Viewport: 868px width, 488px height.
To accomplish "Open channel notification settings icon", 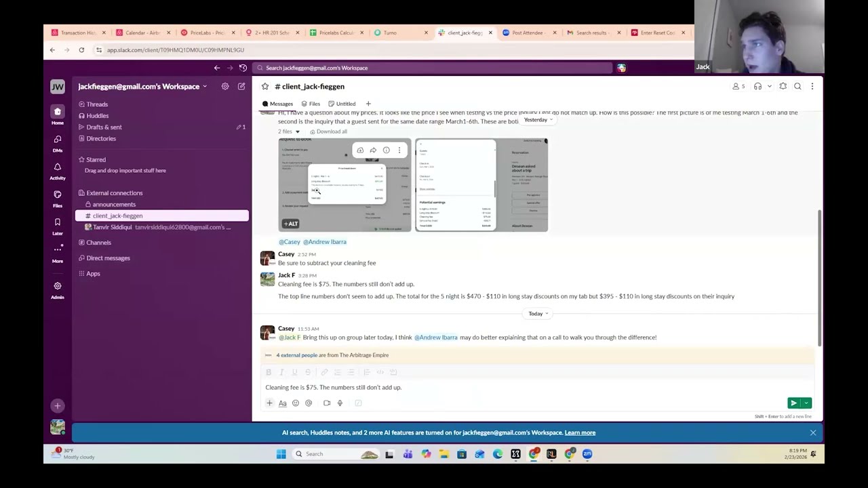I will point(783,87).
